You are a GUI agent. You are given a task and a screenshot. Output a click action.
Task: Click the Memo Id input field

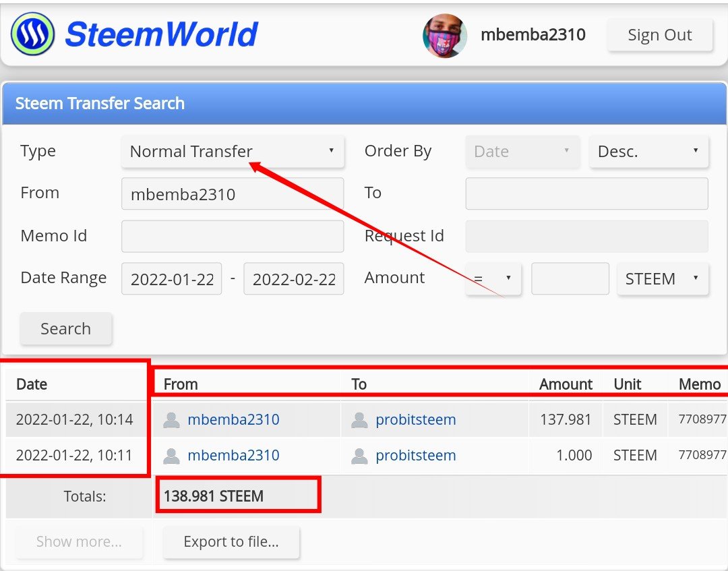[233, 237]
